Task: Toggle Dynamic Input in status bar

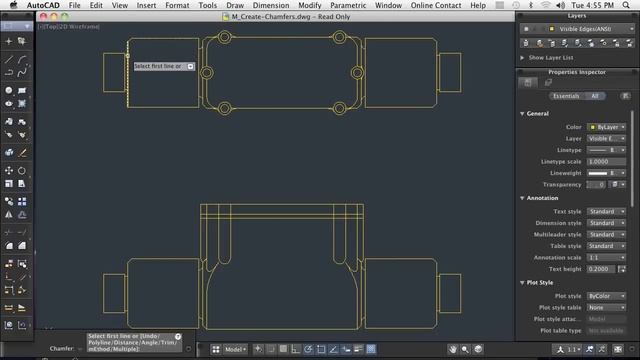Action: point(346,349)
